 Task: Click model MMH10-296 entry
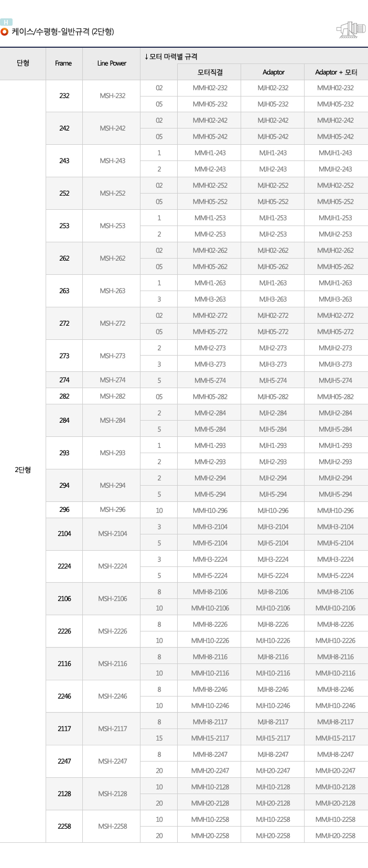[x=210, y=511]
